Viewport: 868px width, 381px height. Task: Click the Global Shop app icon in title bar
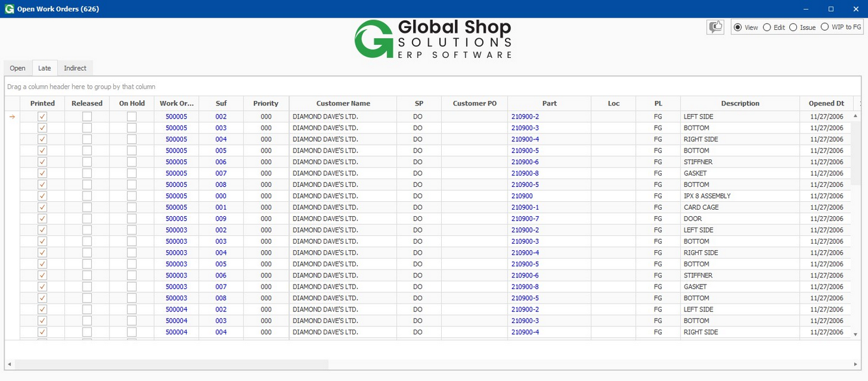coord(9,9)
